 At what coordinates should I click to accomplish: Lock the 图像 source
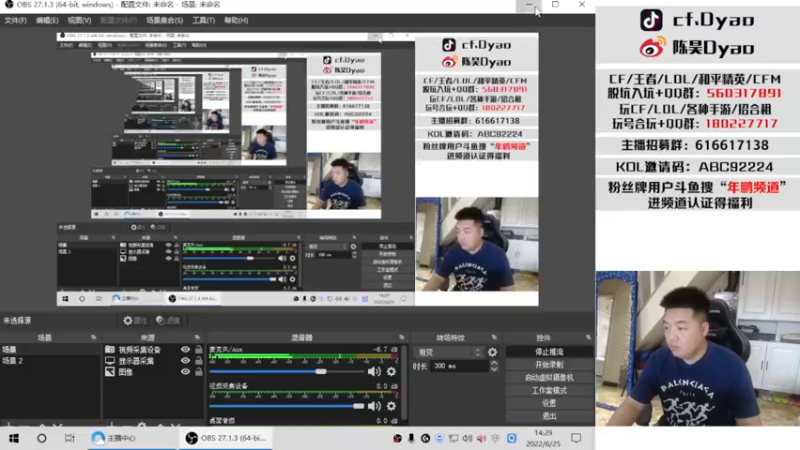pos(198,372)
